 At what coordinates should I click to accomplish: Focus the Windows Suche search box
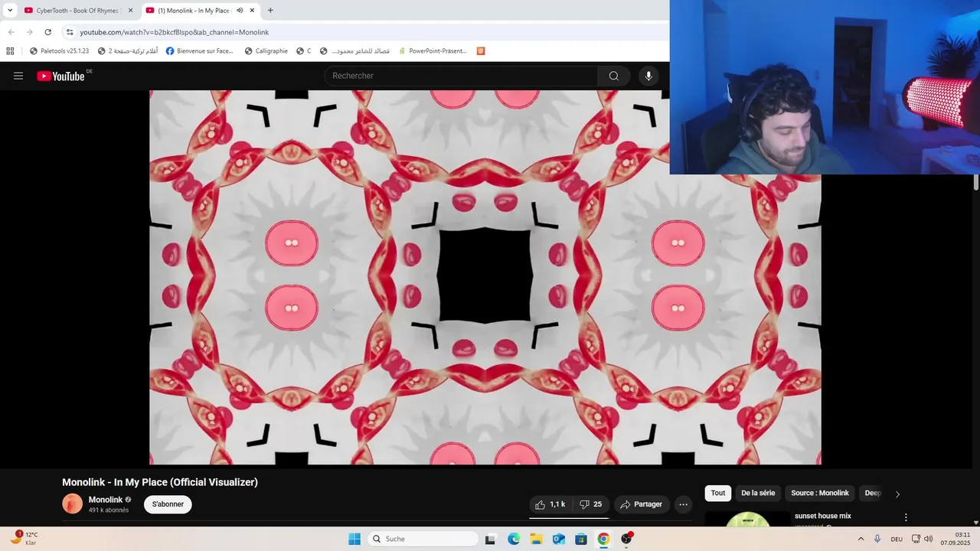tap(423, 539)
